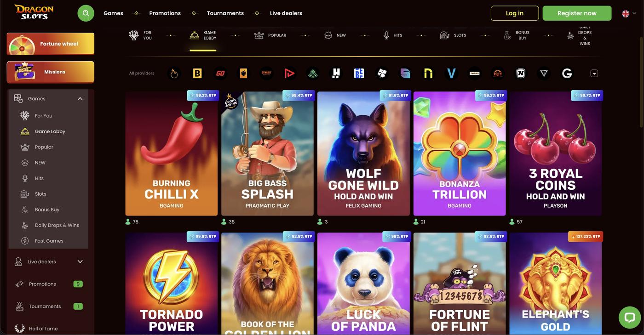Expand the Live dealers sidebar section
Image resolution: width=644 pixels, height=335 pixels.
coord(80,261)
